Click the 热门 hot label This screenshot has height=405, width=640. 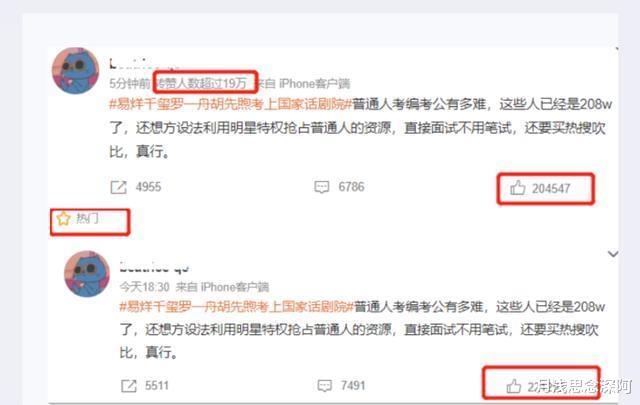87,218
